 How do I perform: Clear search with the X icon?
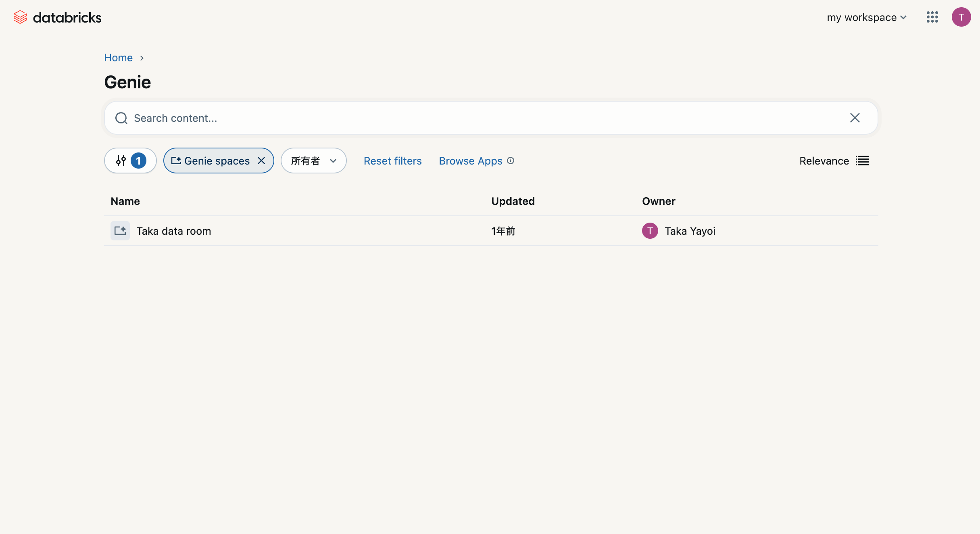[x=855, y=118]
